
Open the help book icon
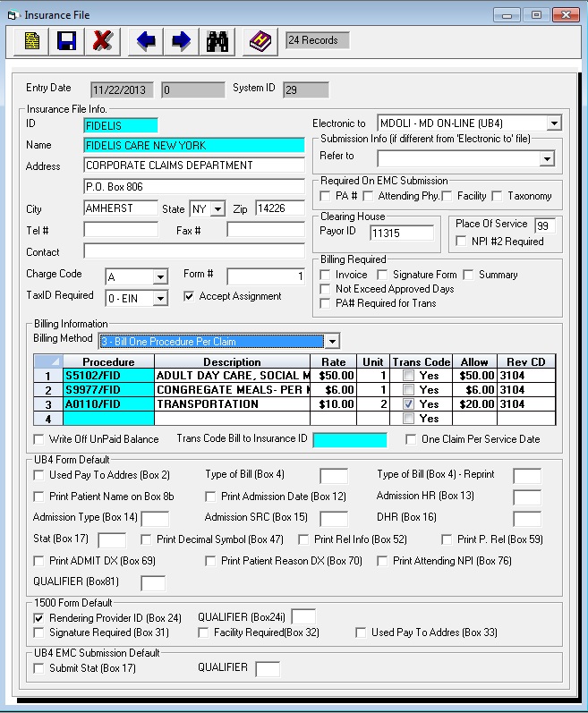coord(260,41)
